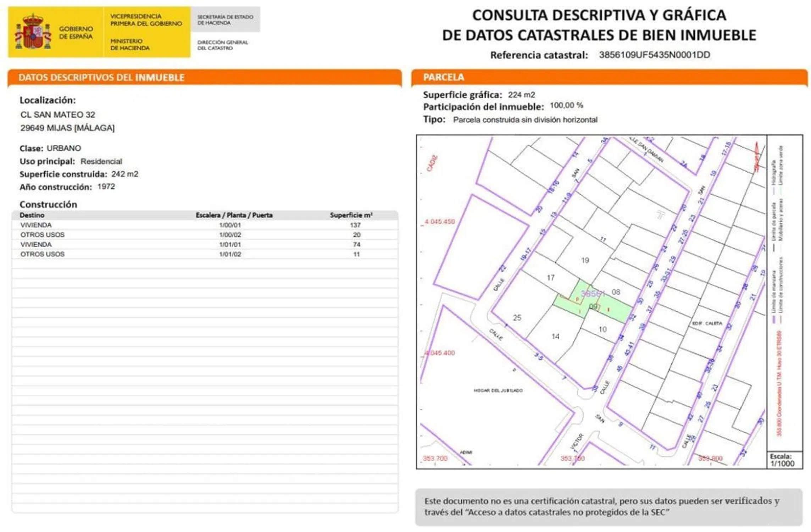Screen dimensions: 811x532
Task: Click the Spanish coat of arms emblem
Action: 33,32
